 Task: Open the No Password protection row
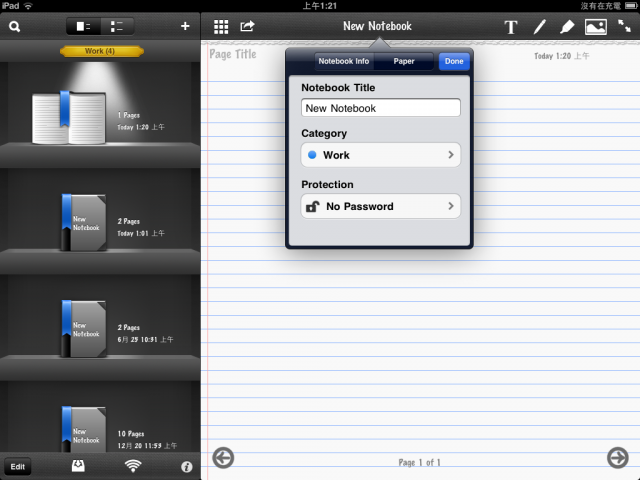click(380, 206)
